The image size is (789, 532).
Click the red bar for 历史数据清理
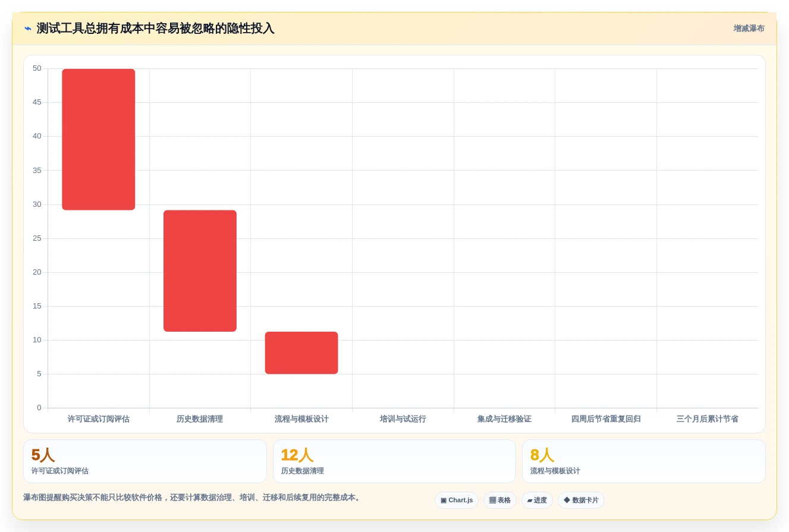click(200, 271)
